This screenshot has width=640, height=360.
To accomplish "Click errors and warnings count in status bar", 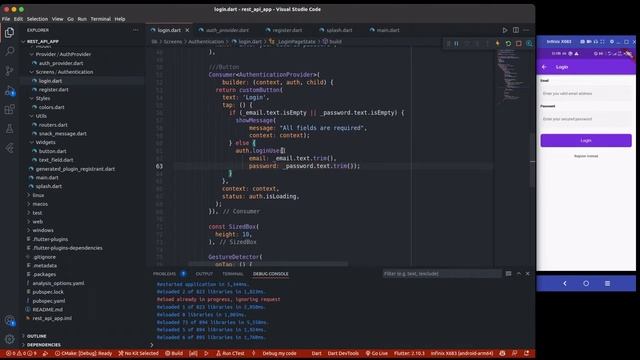I will [x=21, y=353].
